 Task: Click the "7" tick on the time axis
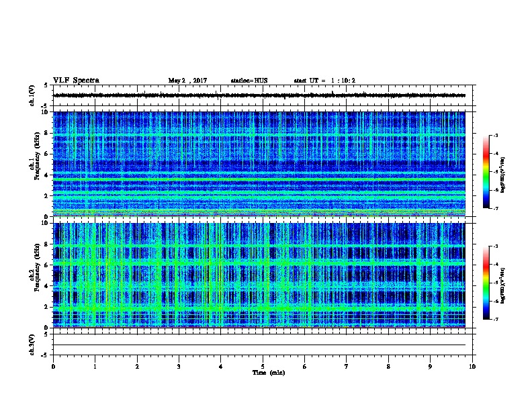347,367
